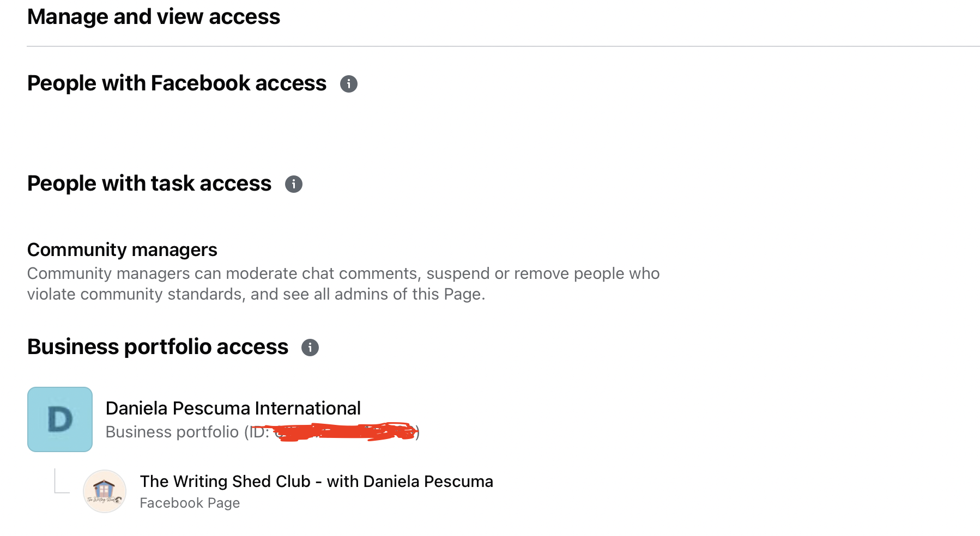Select the People with task access heading
The width and height of the screenshot is (980, 536).
[149, 184]
